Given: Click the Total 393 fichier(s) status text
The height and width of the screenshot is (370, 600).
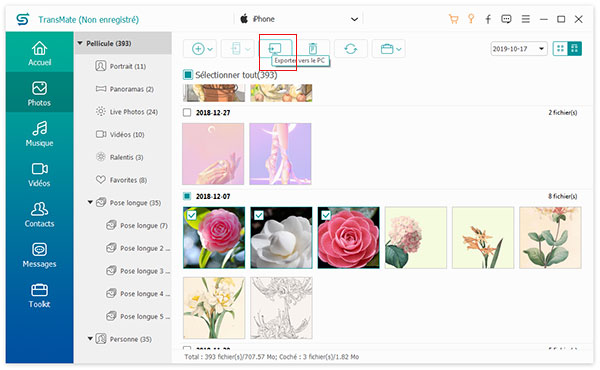Looking at the screenshot, I should click(x=272, y=357).
